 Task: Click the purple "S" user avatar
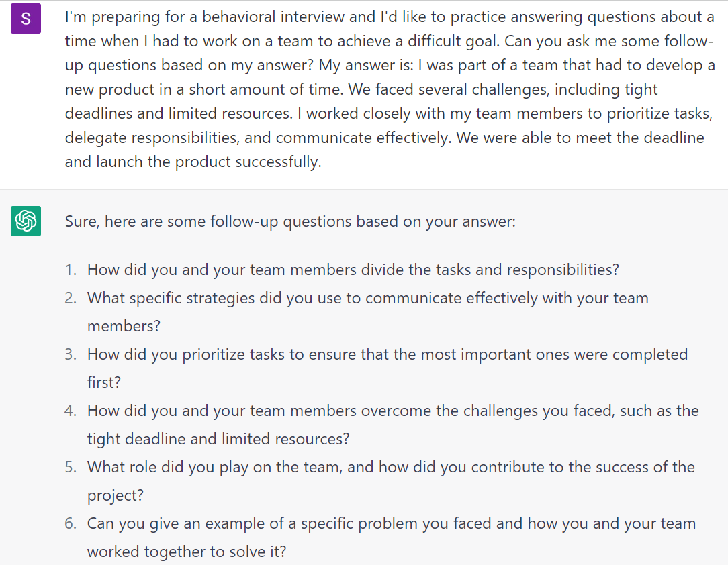click(26, 19)
